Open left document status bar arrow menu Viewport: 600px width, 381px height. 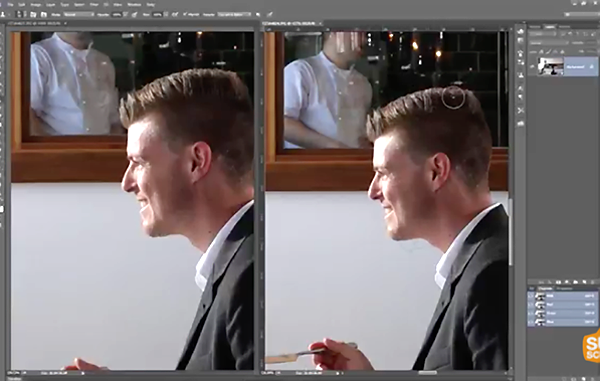pos(83,372)
